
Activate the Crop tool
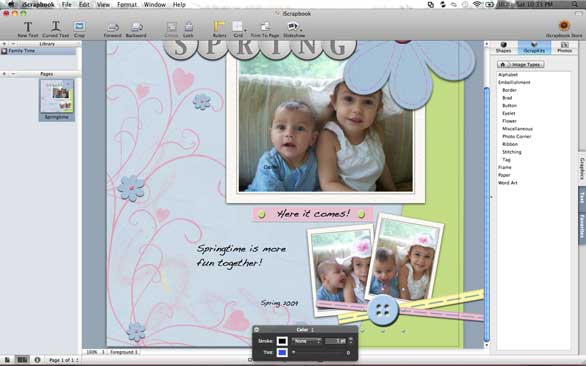click(x=79, y=29)
